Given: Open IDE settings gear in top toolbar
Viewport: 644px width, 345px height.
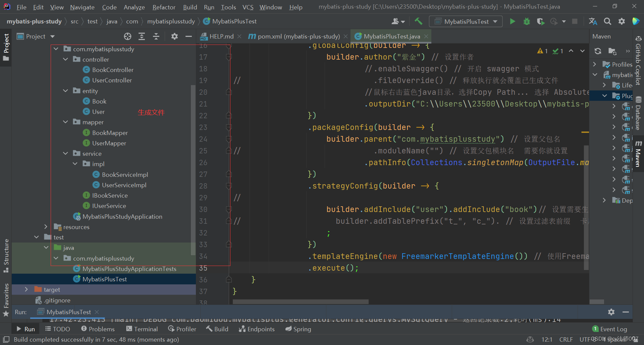Looking at the screenshot, I should pos(622,21).
